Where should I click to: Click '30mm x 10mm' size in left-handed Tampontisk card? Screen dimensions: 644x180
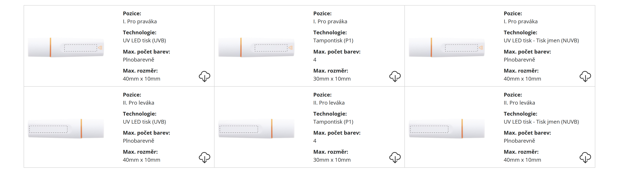[332, 160]
